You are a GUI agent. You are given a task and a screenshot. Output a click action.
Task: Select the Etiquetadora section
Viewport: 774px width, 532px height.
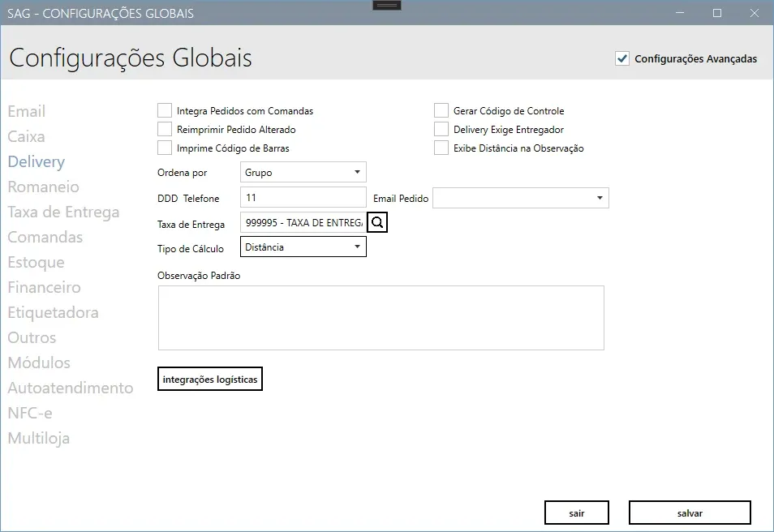(53, 312)
